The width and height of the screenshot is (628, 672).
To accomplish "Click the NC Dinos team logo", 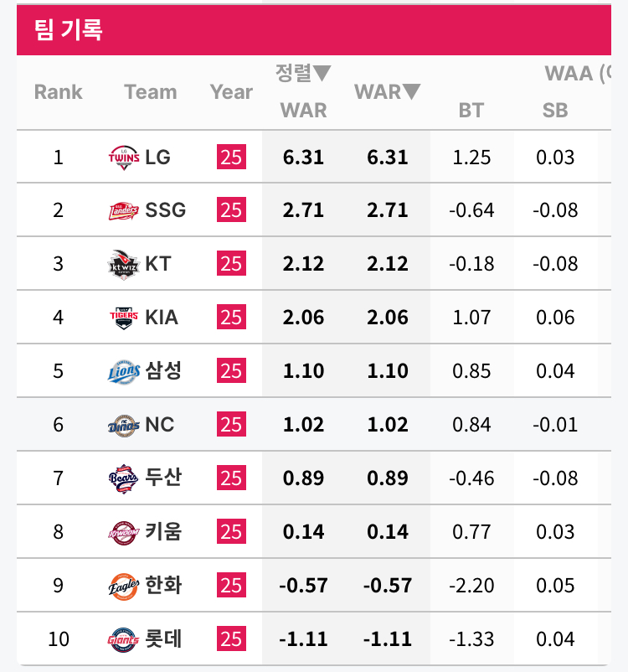I will 123,425.
